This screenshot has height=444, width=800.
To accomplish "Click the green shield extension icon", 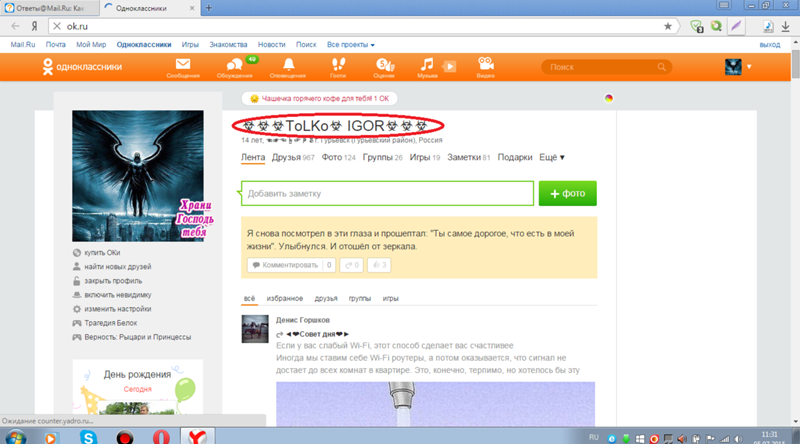I will point(696,26).
